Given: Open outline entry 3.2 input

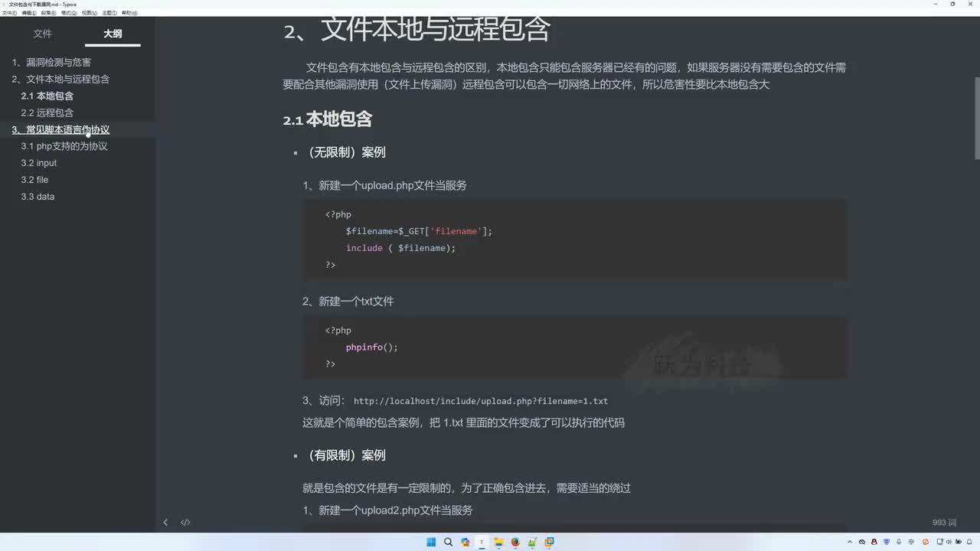Looking at the screenshot, I should tap(39, 163).
